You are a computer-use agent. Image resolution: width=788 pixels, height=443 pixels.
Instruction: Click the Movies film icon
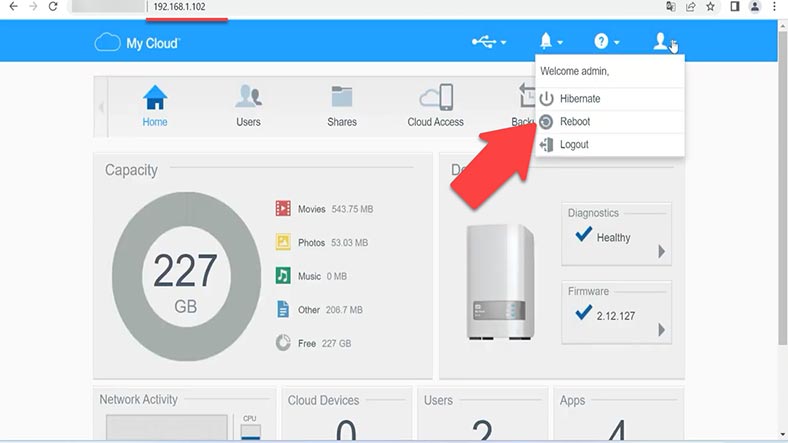tap(283, 208)
